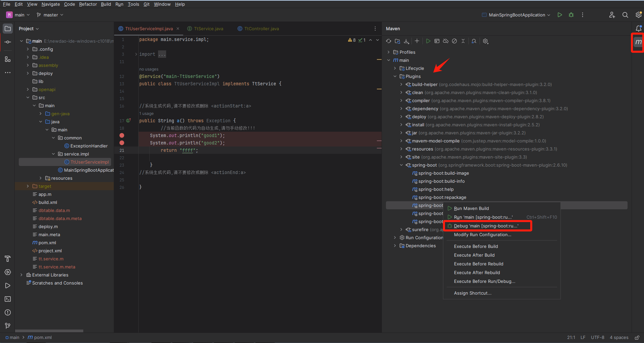Open Search Everywhere magnifier
The width and height of the screenshot is (644, 343).
point(625,15)
